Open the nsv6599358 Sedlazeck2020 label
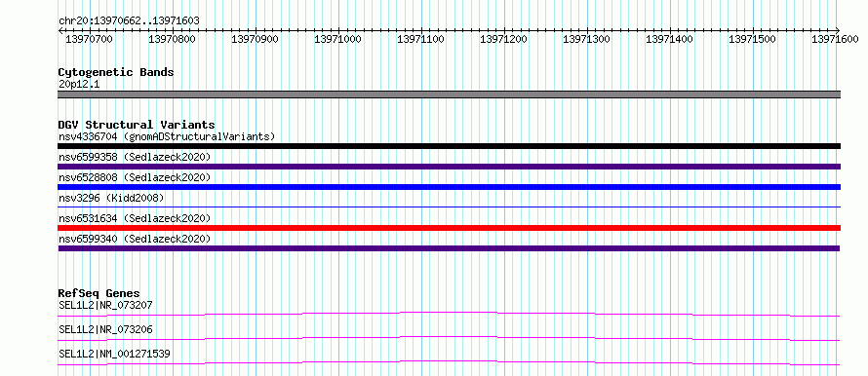Image resolution: width=868 pixels, height=376 pixels. point(135,157)
